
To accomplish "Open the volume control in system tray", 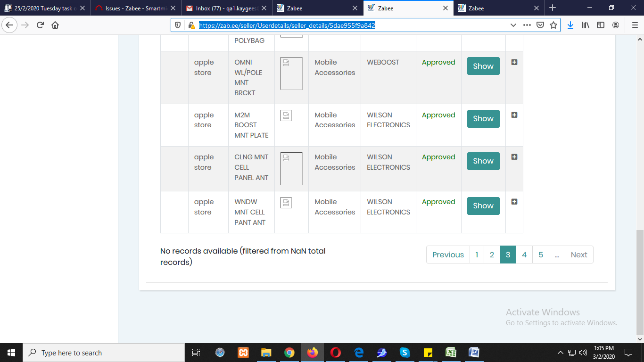I will point(583,353).
